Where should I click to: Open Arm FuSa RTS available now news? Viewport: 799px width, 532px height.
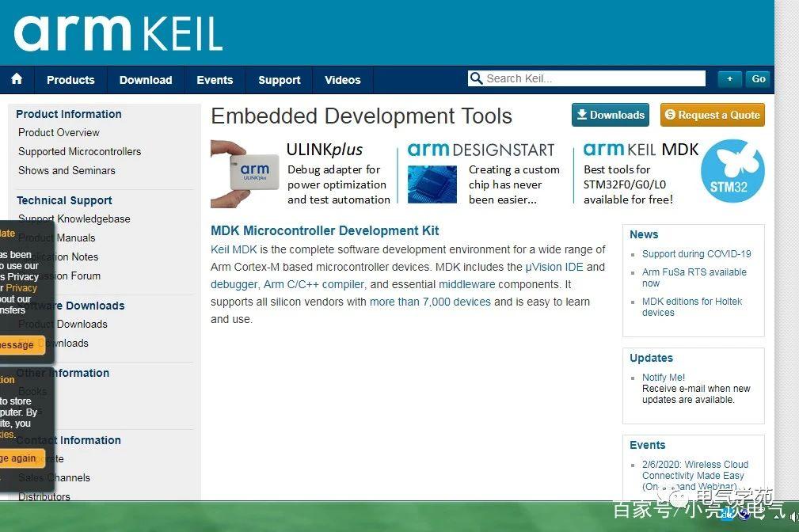click(x=694, y=277)
